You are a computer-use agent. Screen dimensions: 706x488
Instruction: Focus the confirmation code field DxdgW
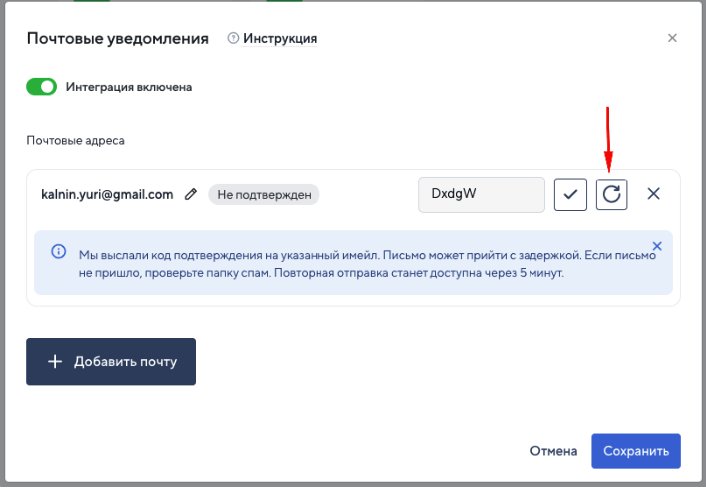[x=480, y=194]
